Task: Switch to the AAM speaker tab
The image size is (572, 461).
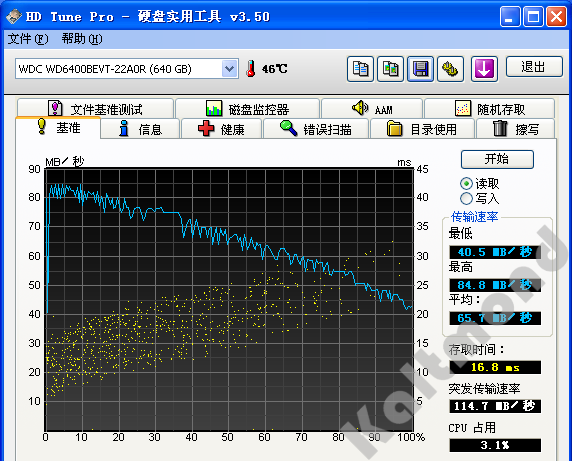Action: 372,109
